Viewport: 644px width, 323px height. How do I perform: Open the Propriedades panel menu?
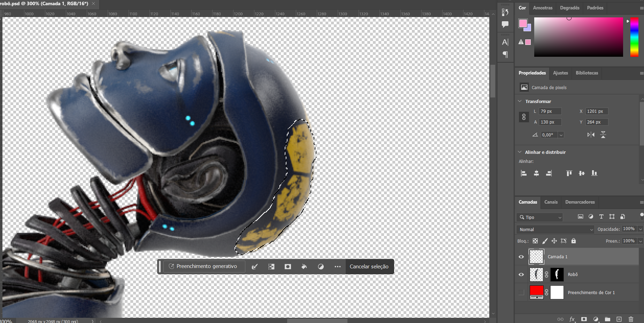click(x=642, y=73)
